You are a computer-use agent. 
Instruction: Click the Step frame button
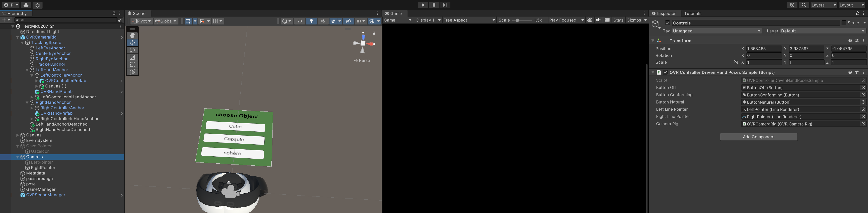[445, 5]
